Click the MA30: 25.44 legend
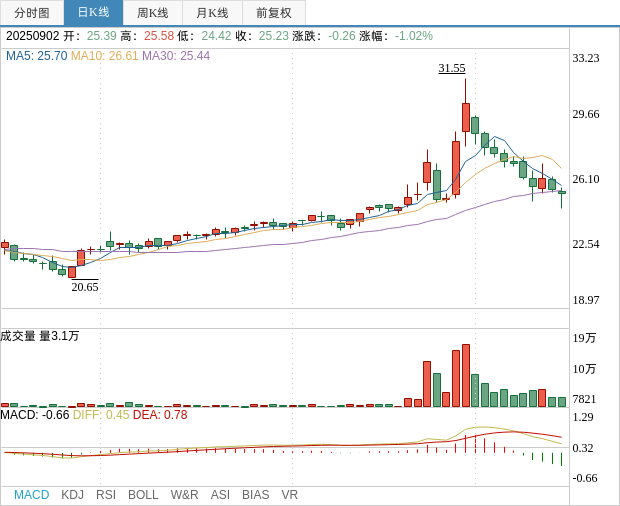Screen dimensions: 620x506 176,56
